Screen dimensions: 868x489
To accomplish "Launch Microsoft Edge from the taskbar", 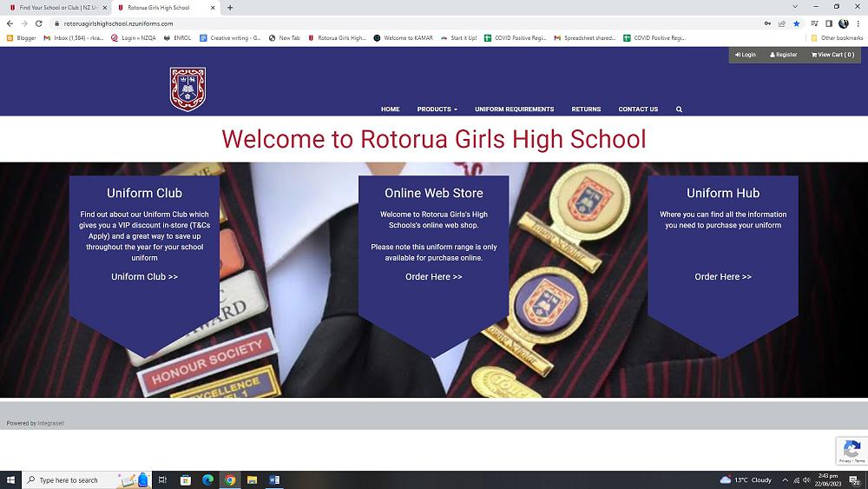I will coord(207,479).
